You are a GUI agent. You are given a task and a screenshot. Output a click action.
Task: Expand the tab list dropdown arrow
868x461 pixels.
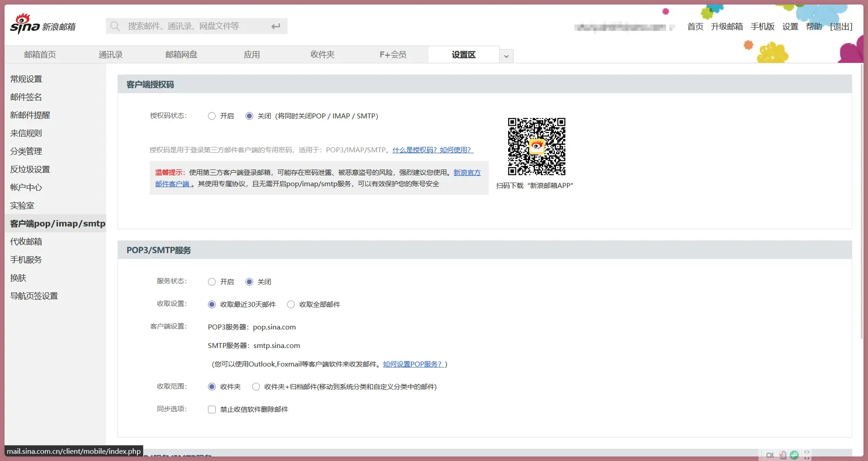pyautogui.click(x=506, y=56)
